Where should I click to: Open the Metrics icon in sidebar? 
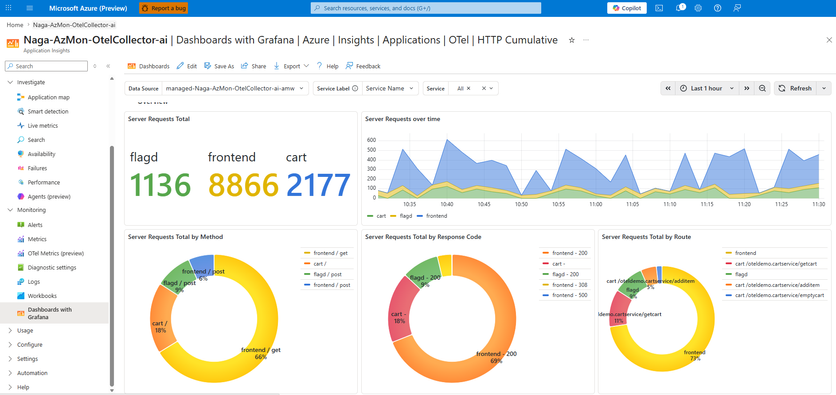(21, 239)
